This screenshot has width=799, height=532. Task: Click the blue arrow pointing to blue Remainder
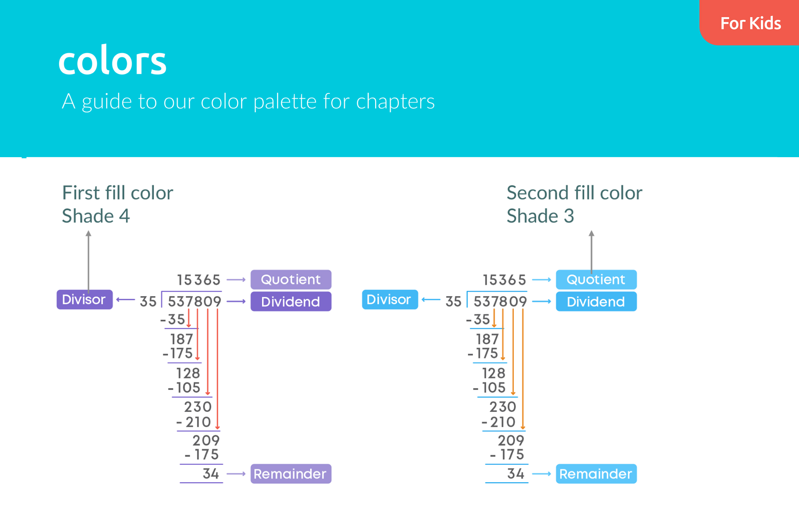(x=541, y=474)
